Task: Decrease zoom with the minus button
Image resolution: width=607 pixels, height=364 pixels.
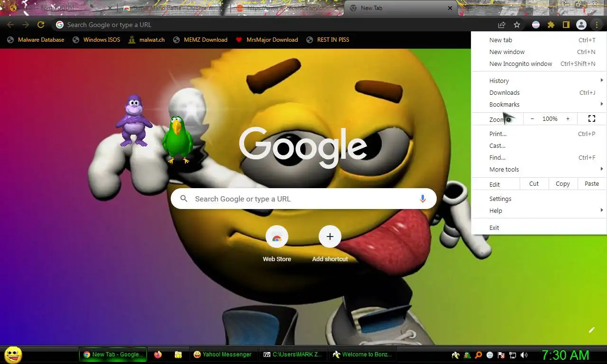Action: click(x=532, y=119)
